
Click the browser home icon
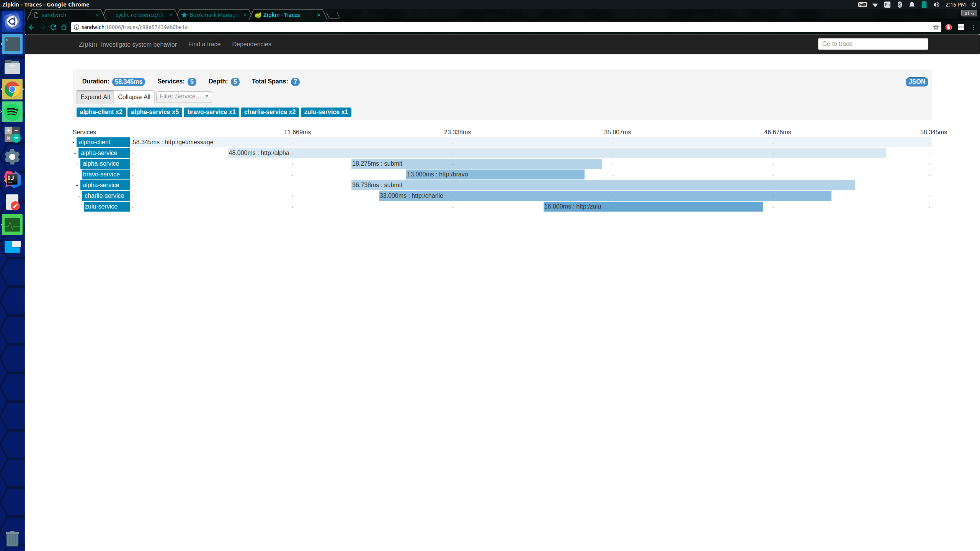click(x=64, y=27)
